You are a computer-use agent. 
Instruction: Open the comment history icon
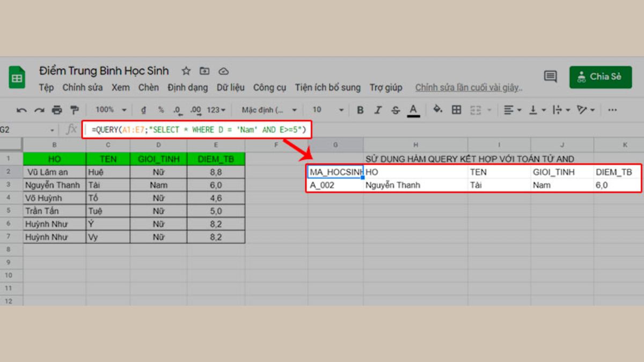551,77
